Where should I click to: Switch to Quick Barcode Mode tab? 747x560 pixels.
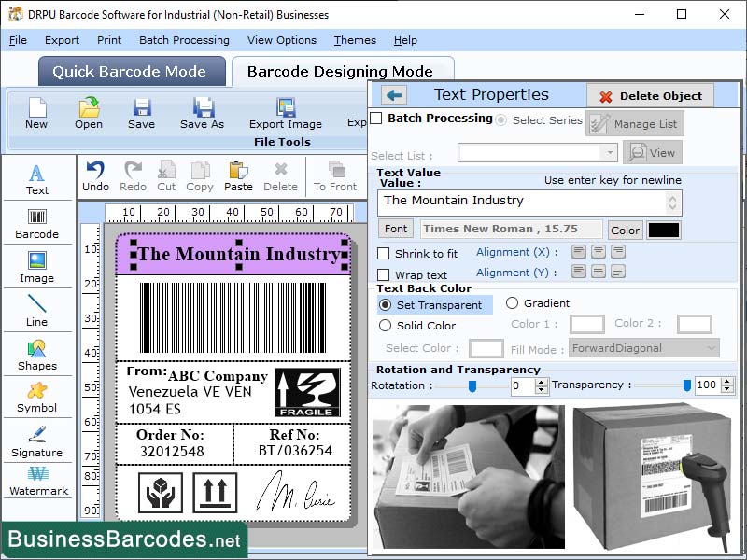[131, 71]
